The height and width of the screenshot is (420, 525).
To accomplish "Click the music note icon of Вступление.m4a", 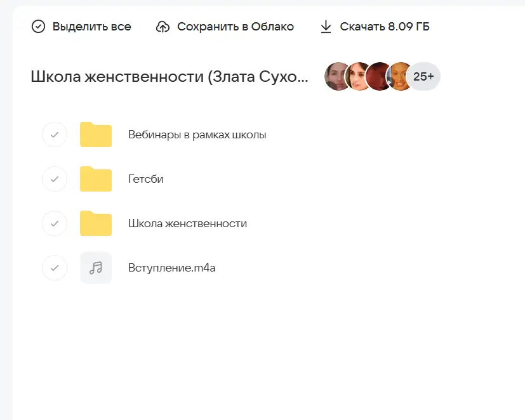I will point(95,268).
